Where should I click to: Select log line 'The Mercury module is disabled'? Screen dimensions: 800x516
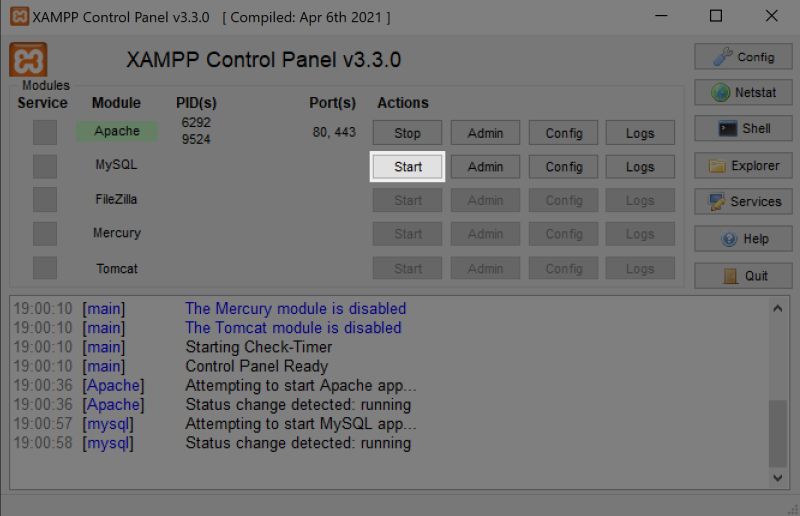[296, 308]
